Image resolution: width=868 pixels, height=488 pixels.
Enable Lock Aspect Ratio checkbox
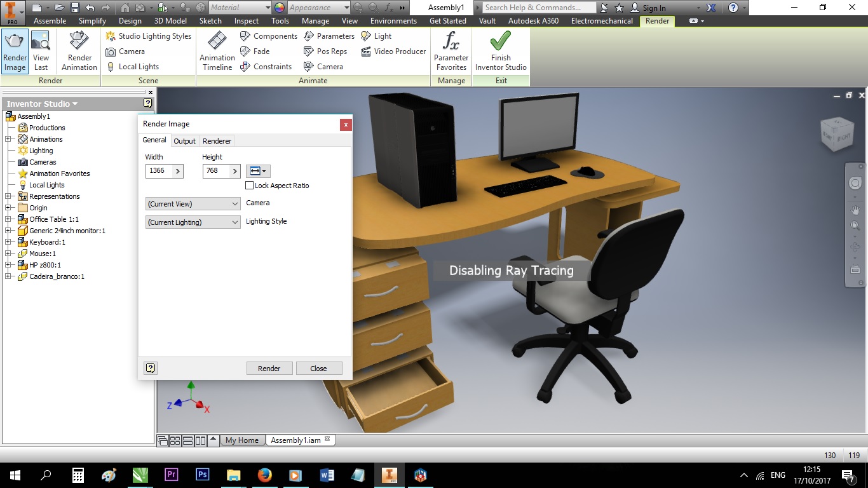pyautogui.click(x=250, y=186)
